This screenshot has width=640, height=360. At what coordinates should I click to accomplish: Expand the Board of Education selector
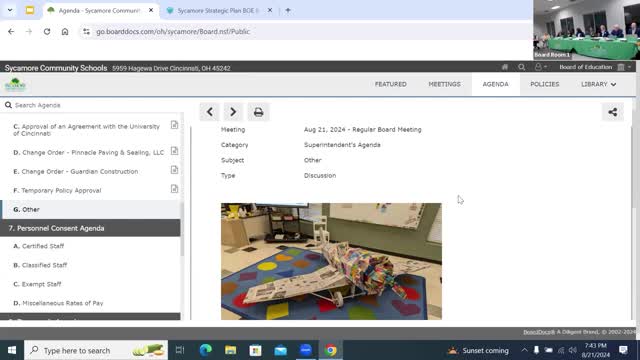(595, 67)
